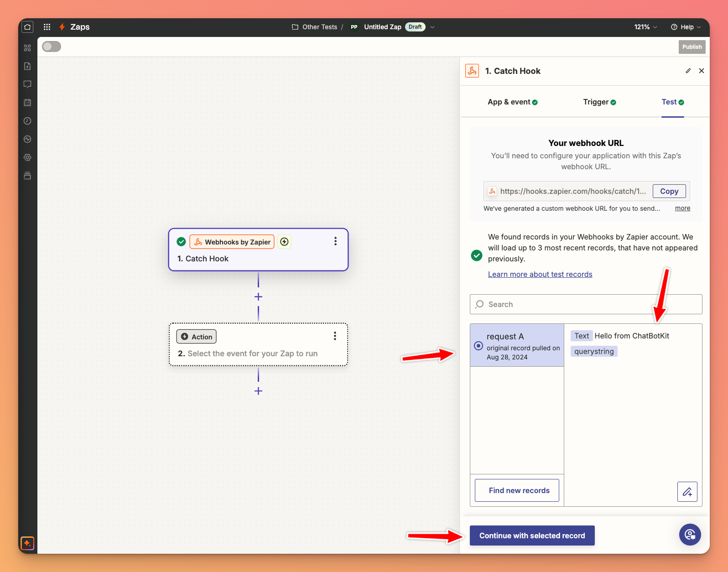Focus the records Search field

tap(586, 304)
